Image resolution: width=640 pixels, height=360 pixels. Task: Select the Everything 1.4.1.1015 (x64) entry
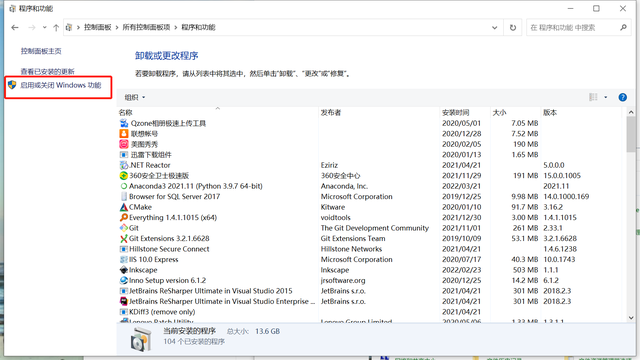(x=173, y=218)
